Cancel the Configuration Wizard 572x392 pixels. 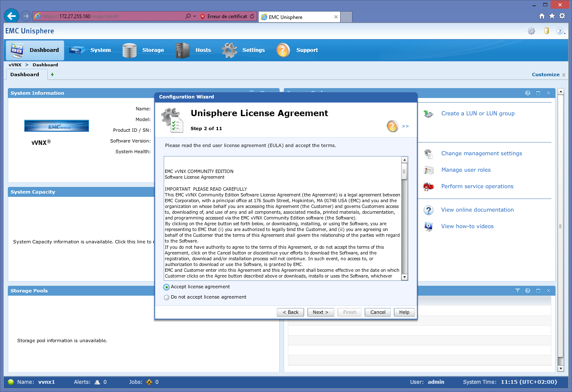[378, 312]
